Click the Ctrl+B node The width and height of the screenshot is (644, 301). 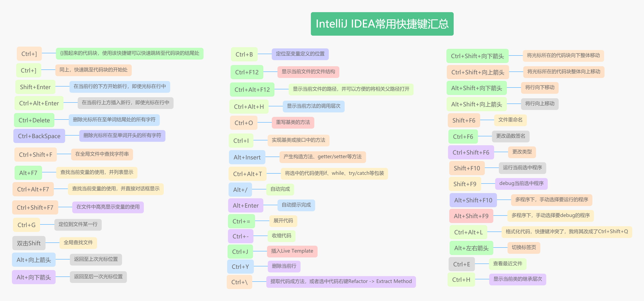tap(244, 54)
